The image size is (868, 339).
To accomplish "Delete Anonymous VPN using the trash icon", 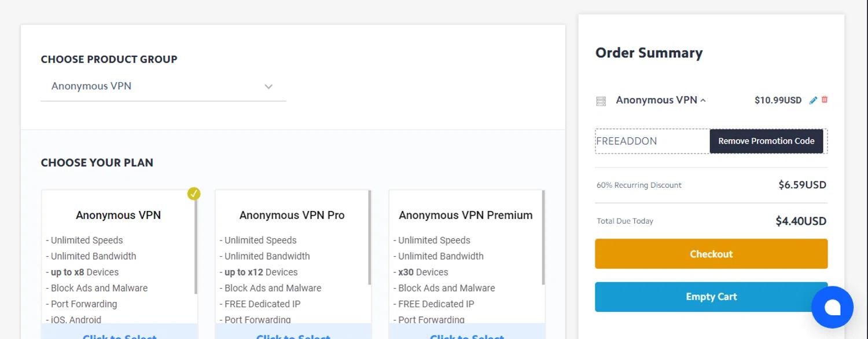I will tap(825, 100).
